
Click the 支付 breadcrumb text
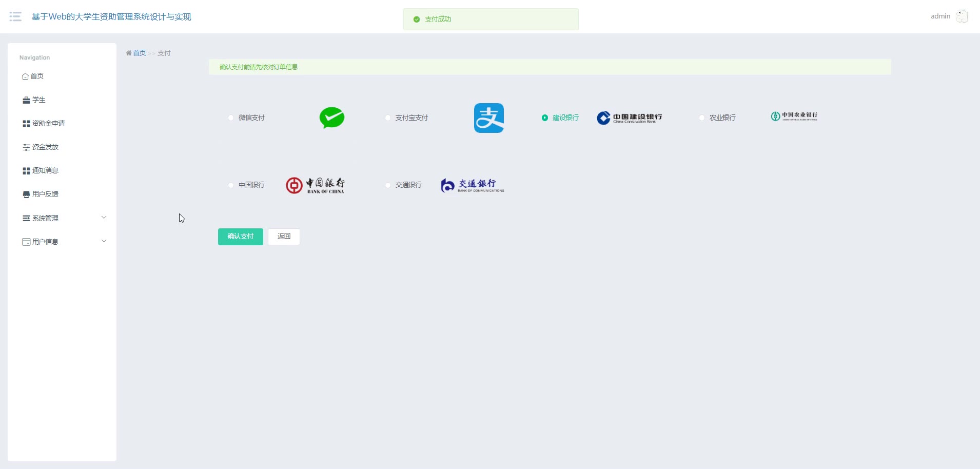(164, 53)
